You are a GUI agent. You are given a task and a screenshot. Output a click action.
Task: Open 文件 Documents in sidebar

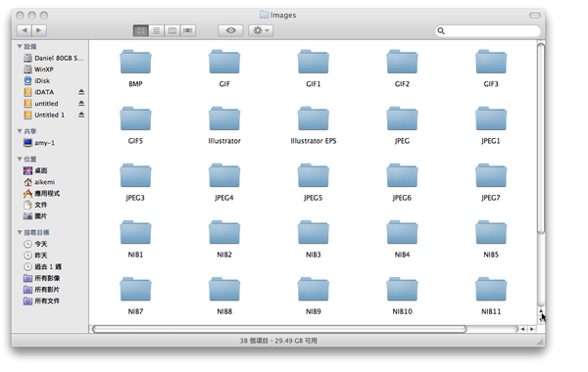tap(35, 205)
